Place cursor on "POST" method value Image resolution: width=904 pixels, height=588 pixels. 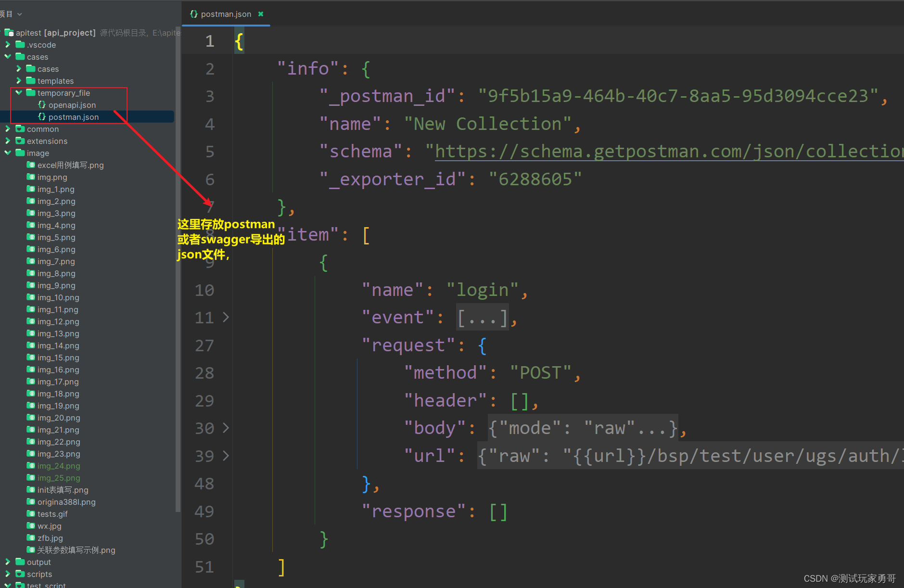[540, 373]
